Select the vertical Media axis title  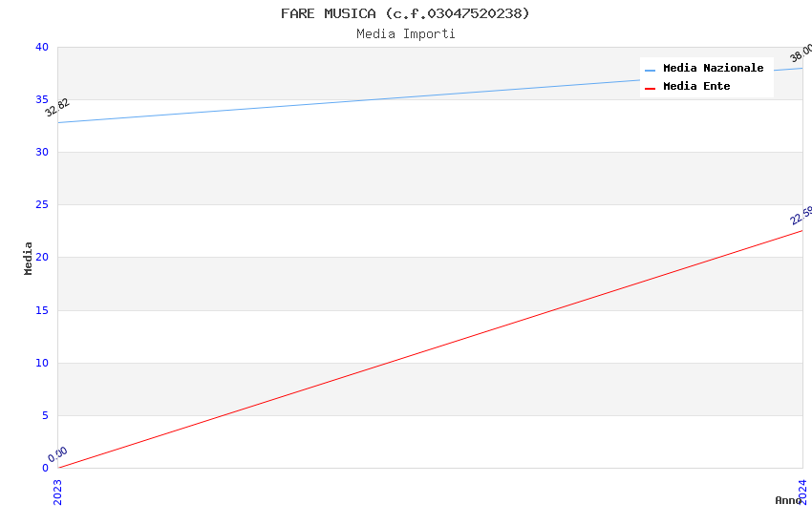[29, 258]
